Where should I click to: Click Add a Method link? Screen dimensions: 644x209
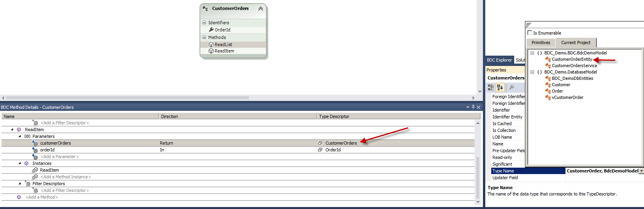[x=42, y=197]
